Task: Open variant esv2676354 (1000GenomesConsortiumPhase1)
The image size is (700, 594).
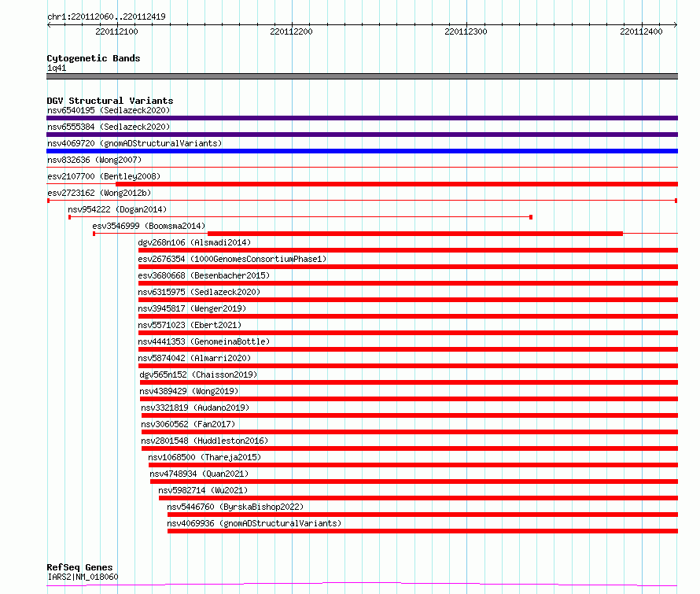Action: point(232,259)
